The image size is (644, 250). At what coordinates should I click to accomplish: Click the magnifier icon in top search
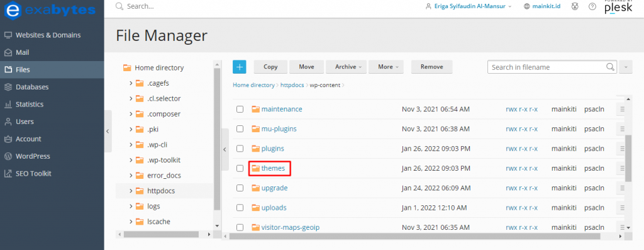(119, 6)
